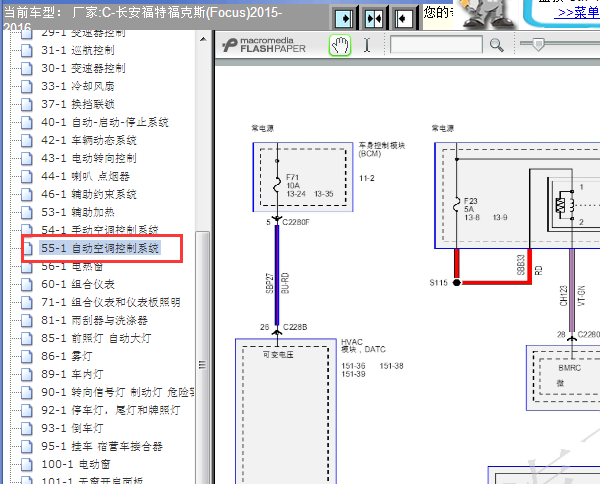Open 93-1 倒车灯 diagram
The image size is (600, 484).
coord(72,428)
